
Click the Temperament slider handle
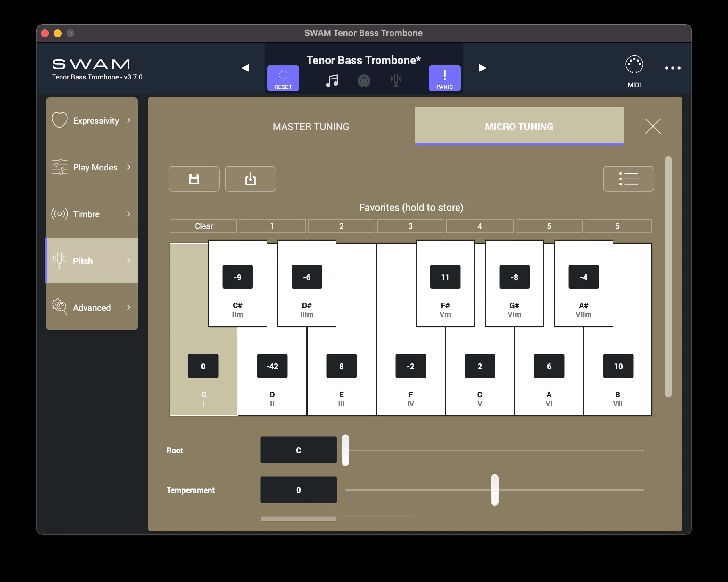[x=494, y=490]
